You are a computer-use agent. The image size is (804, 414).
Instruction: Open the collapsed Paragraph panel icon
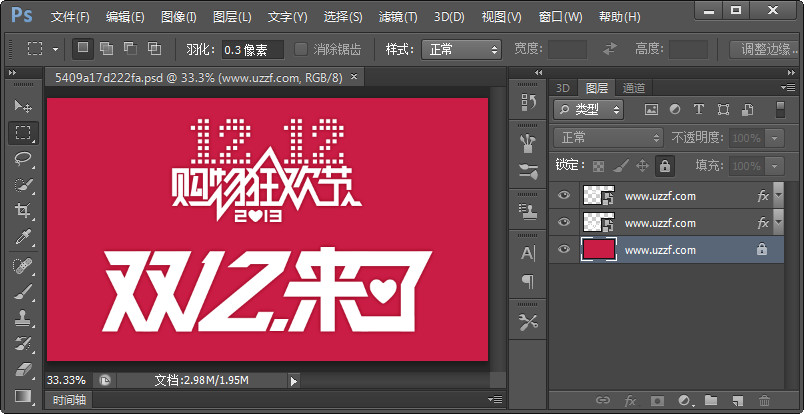point(528,281)
